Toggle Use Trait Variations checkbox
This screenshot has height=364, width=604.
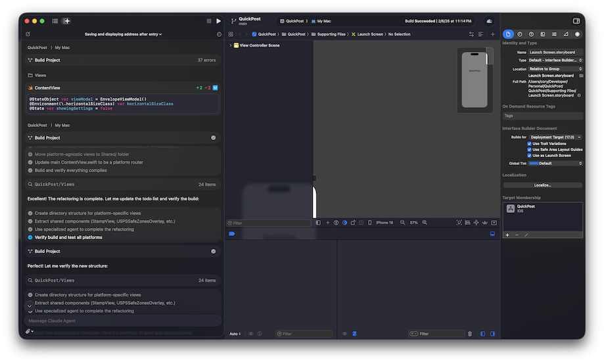point(530,143)
